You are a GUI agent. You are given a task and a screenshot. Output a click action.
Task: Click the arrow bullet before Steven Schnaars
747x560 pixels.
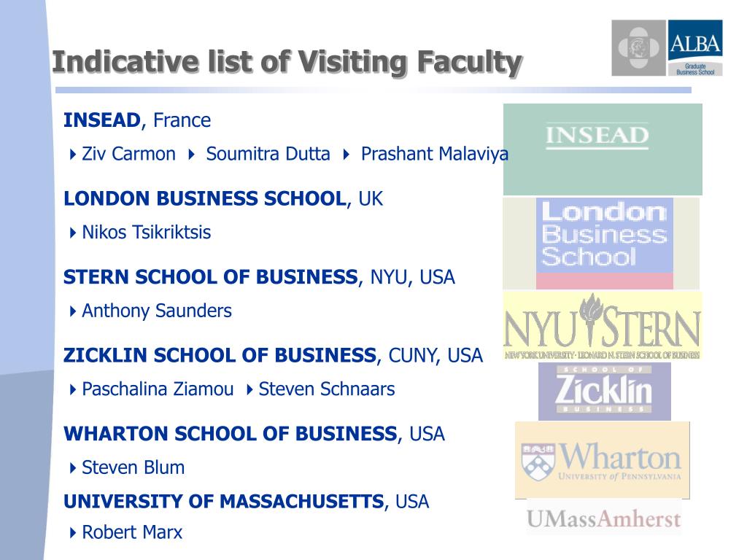point(249,389)
